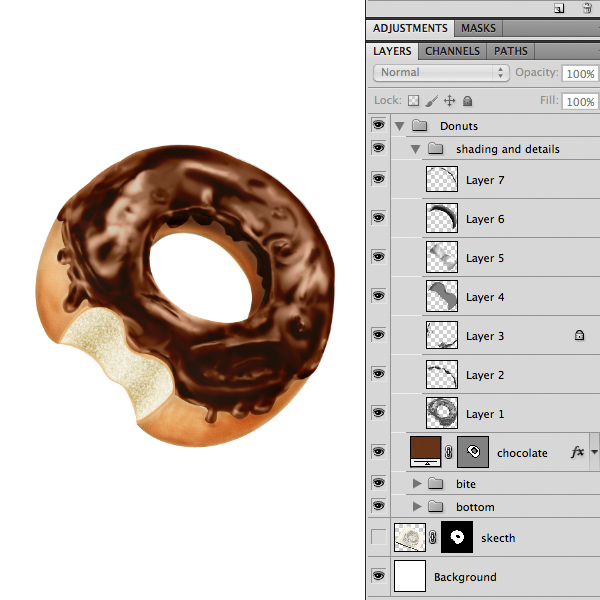
Task: Hide Layer 5 with its eye icon
Action: click(378, 257)
